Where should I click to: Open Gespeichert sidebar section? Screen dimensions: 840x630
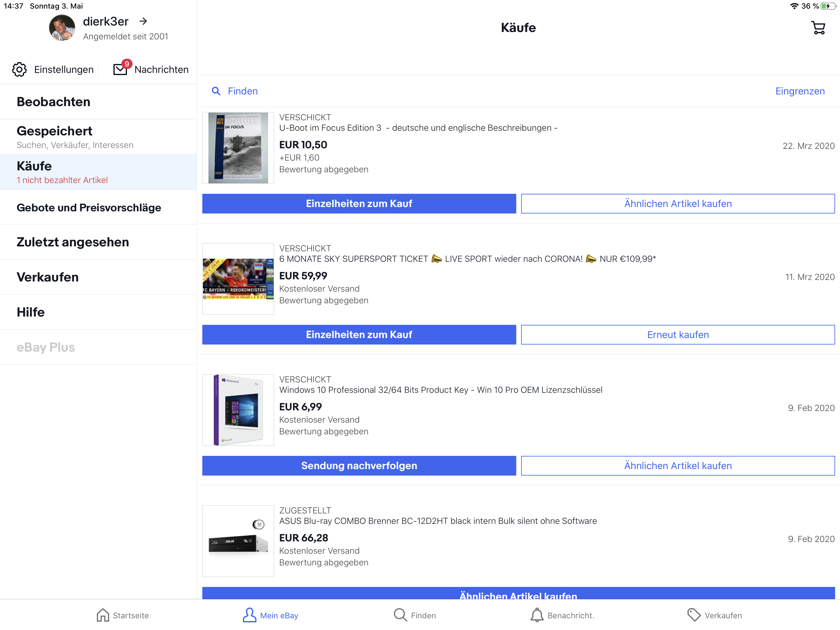[54, 131]
